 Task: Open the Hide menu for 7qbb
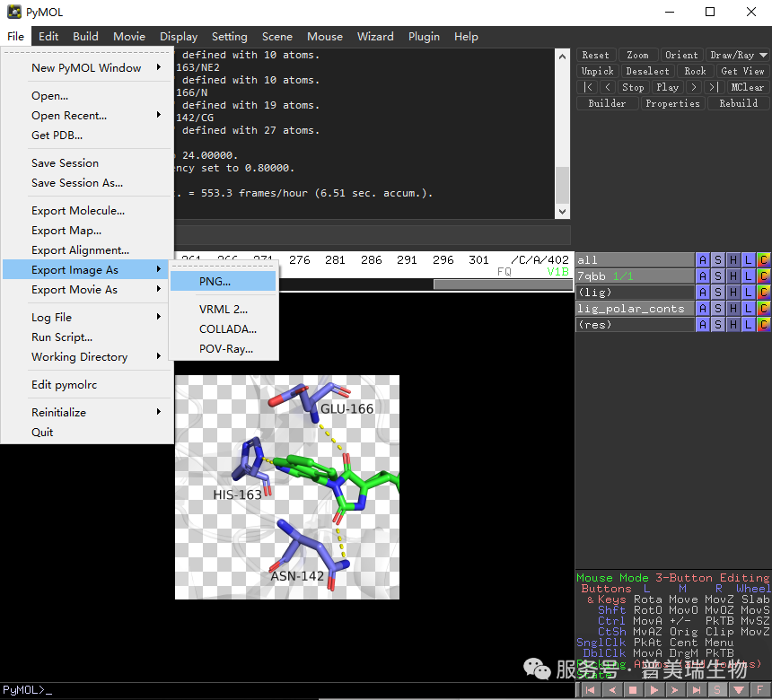click(733, 276)
